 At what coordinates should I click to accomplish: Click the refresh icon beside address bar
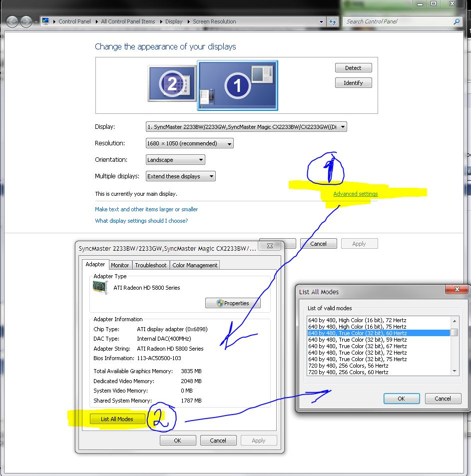pos(333,21)
